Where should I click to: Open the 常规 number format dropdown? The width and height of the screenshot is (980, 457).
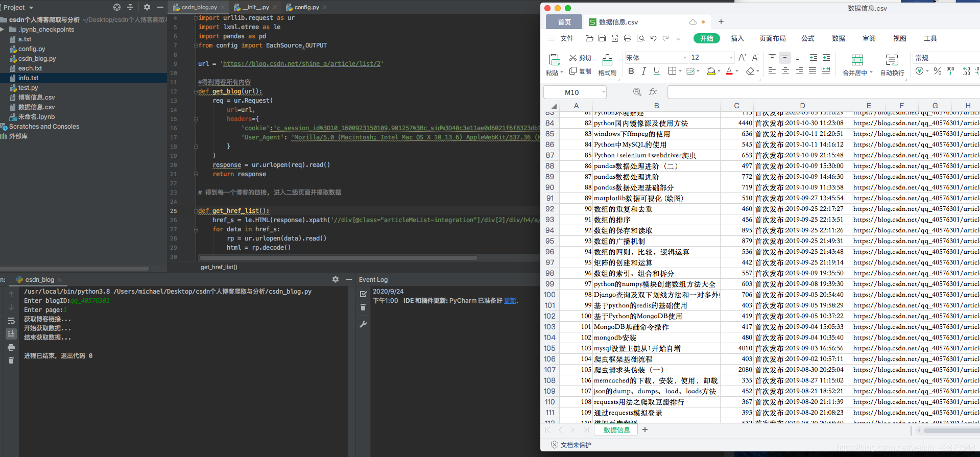click(946, 58)
